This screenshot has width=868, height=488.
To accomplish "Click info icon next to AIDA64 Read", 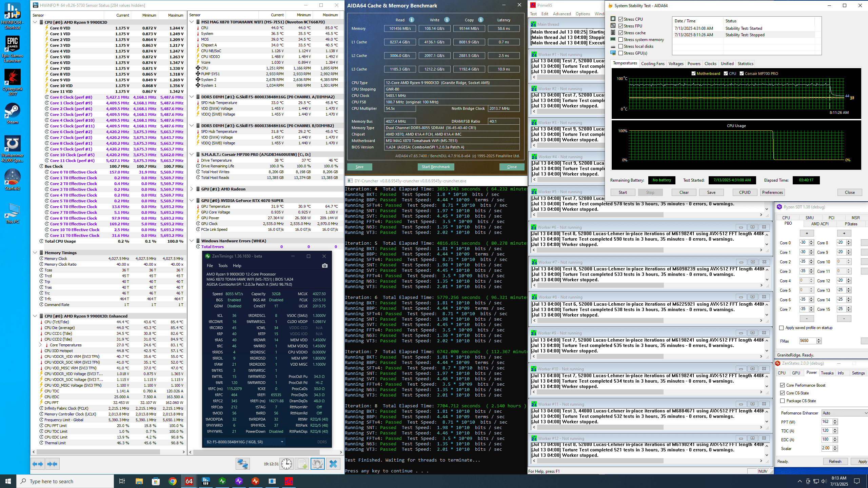I will tap(412, 20).
